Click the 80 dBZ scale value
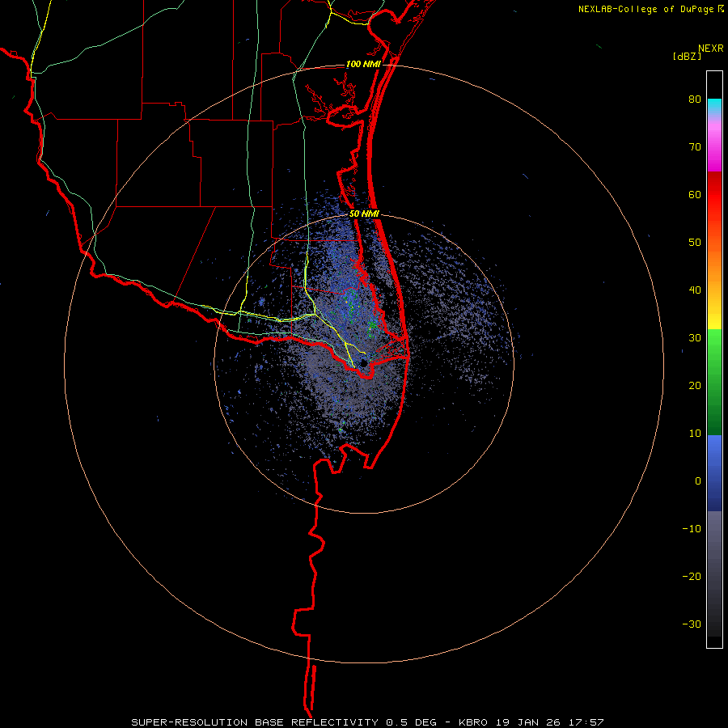Screen dimensions: 728x728 tap(695, 99)
